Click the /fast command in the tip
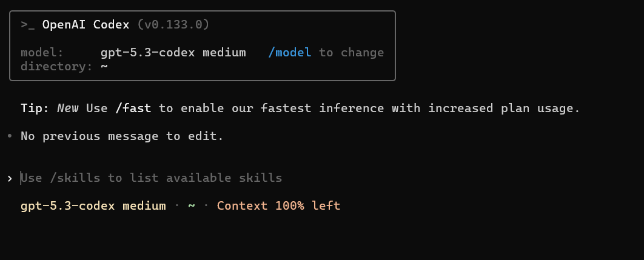This screenshot has height=260, width=644. (x=133, y=108)
